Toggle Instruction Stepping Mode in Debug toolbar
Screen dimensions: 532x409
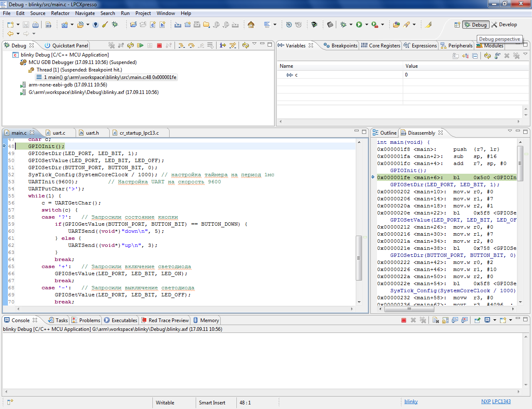(223, 45)
